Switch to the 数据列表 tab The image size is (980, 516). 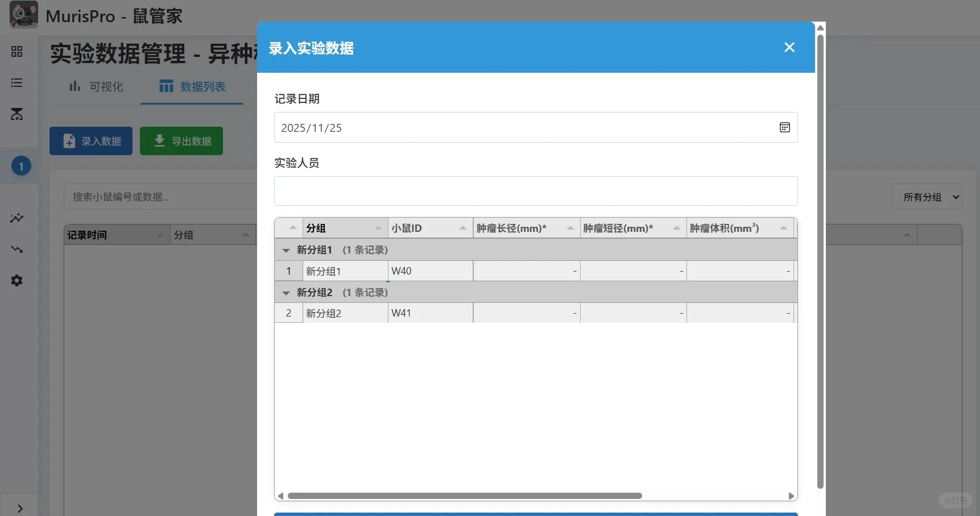coord(192,86)
